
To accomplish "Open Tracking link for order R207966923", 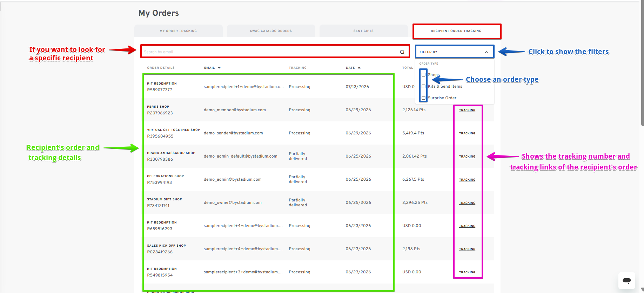I will [x=467, y=110].
